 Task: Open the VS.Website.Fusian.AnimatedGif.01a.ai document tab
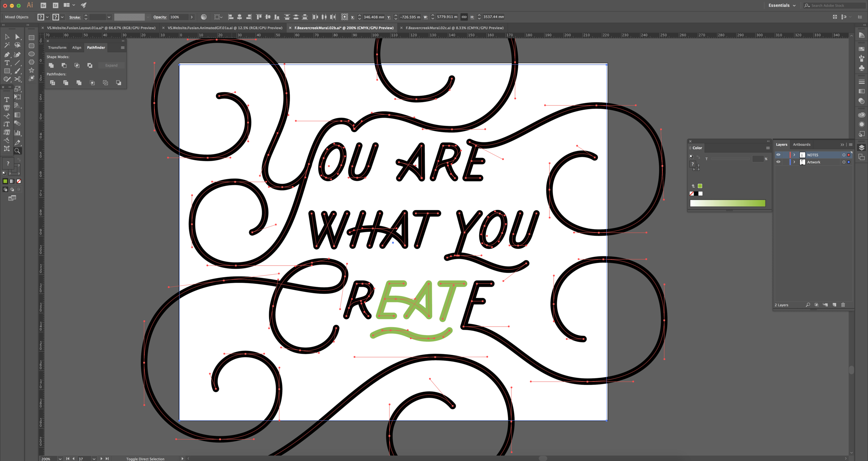tap(225, 28)
